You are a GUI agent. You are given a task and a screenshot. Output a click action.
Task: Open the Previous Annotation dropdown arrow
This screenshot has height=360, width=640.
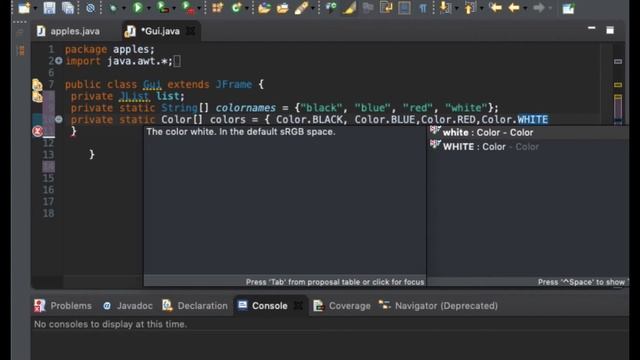(482, 9)
